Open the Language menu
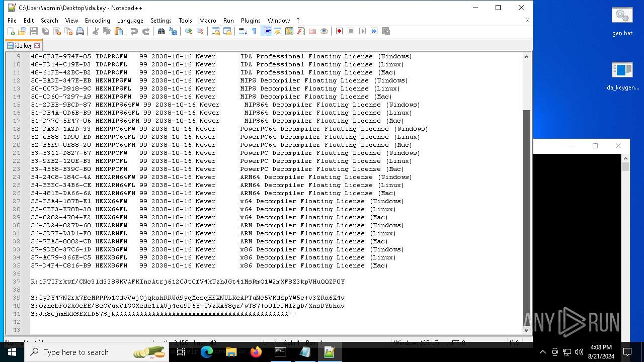The width and height of the screenshot is (644, 362). tap(130, 21)
